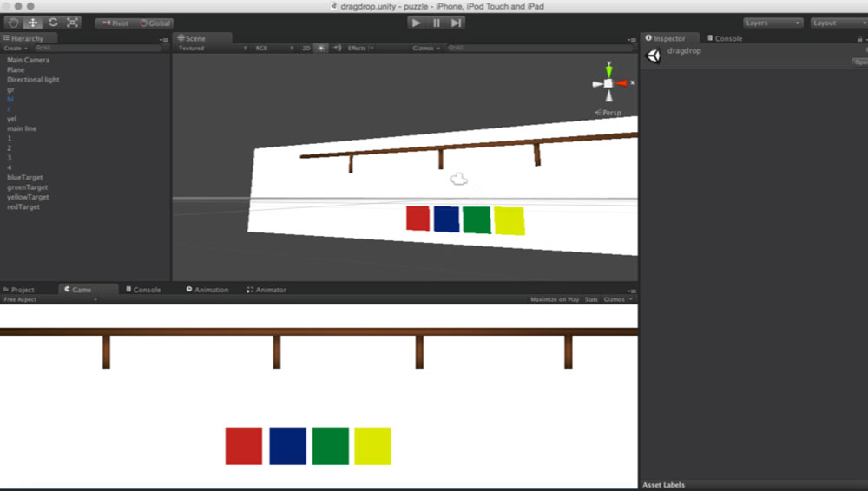868x491 pixels.
Task: Click the green Y axis on scene gizmo
Action: tap(609, 68)
